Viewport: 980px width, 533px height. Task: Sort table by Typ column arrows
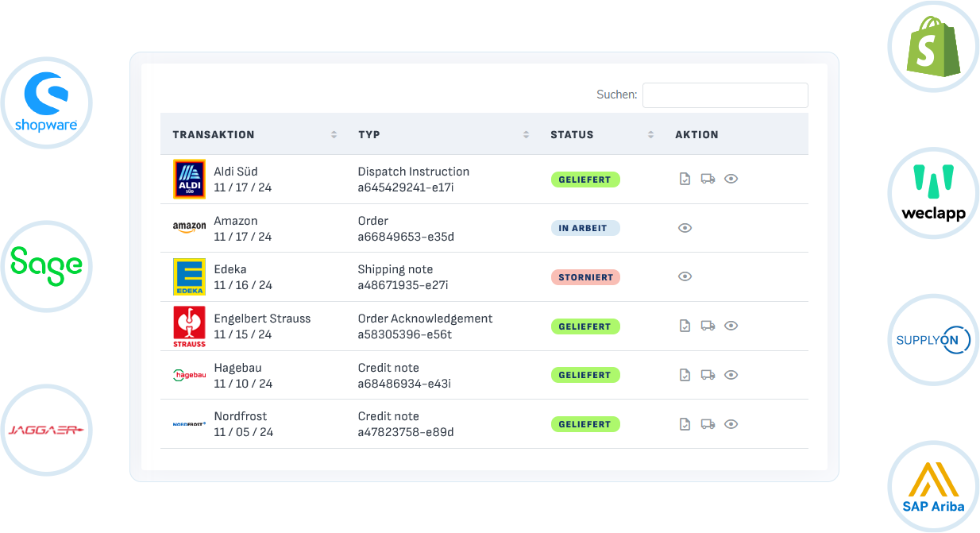tap(526, 135)
